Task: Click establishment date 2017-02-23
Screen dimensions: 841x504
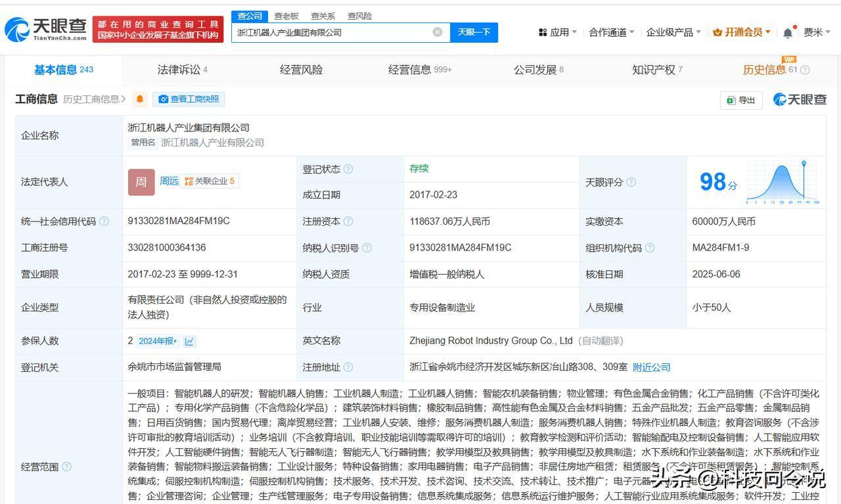Action: (433, 195)
